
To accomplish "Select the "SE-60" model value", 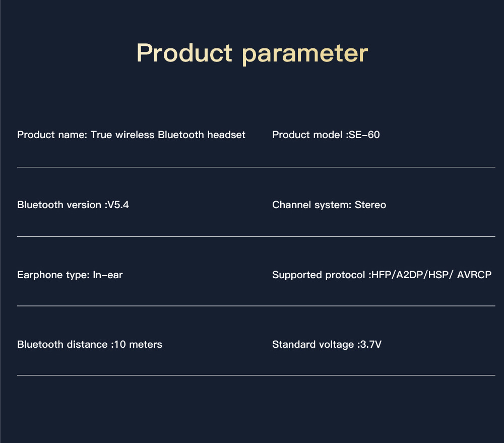I will pos(364,135).
